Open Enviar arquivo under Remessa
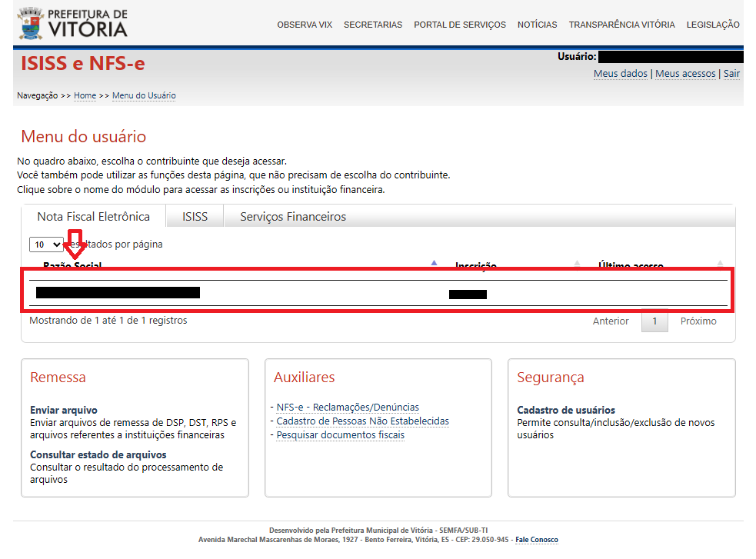 point(64,410)
